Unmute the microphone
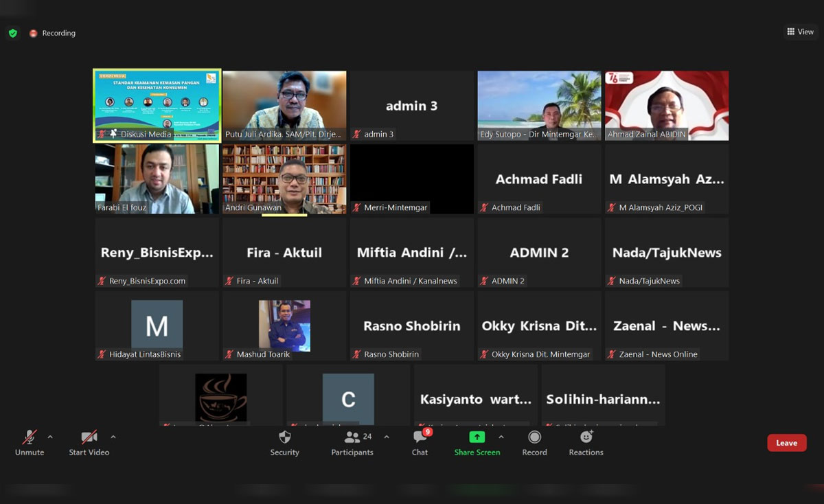This screenshot has width=824, height=504. 29,437
